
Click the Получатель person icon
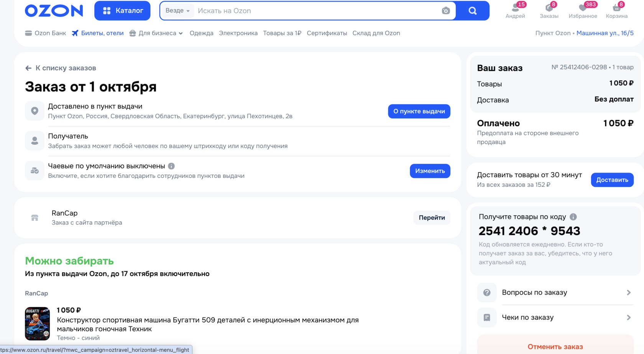[x=34, y=141]
